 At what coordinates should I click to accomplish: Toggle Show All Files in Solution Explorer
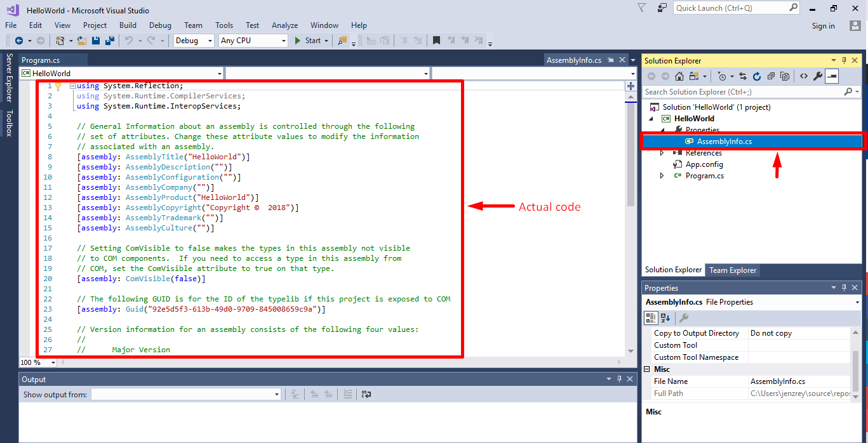785,76
